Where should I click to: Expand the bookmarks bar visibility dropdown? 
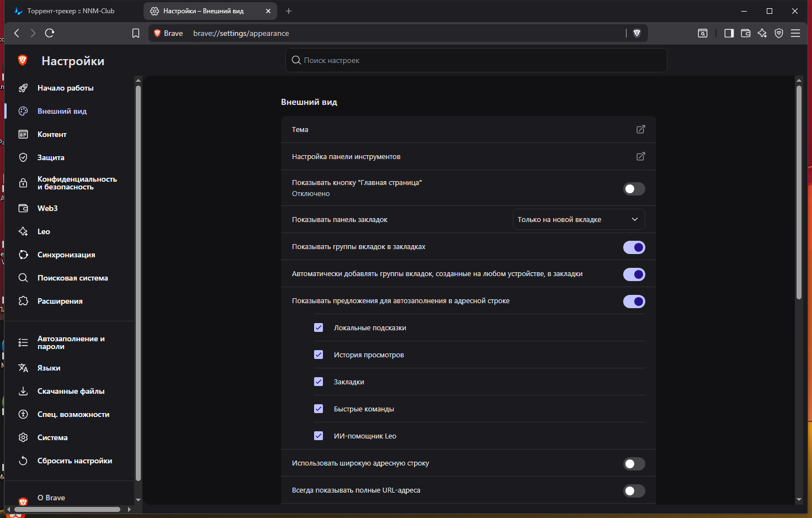(x=579, y=219)
